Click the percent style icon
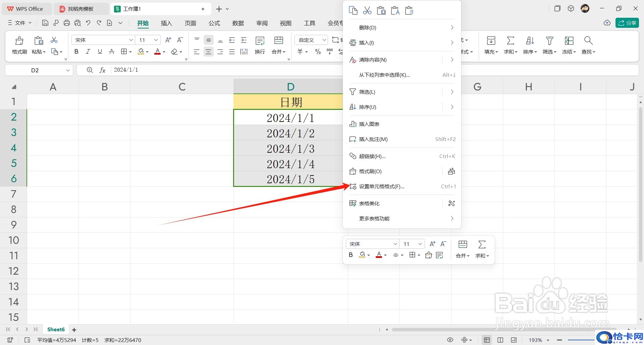The height and width of the screenshot is (345, 644). 318,52
